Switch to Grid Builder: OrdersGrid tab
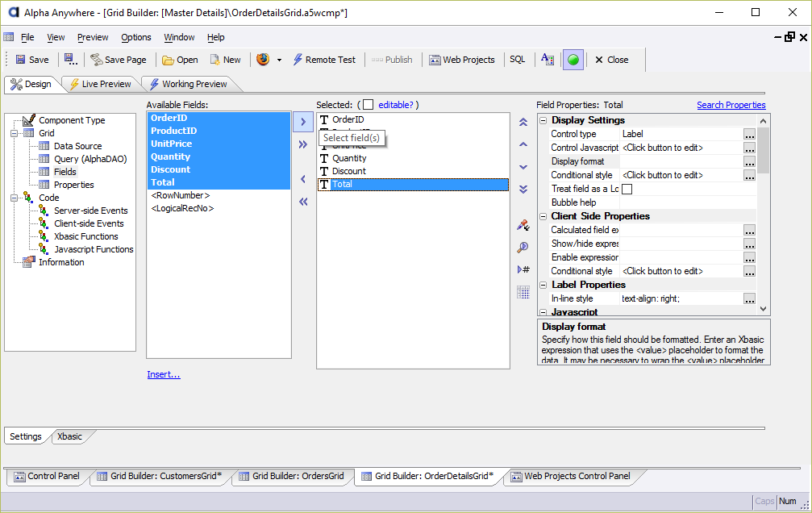812x513 pixels. pyautogui.click(x=292, y=476)
